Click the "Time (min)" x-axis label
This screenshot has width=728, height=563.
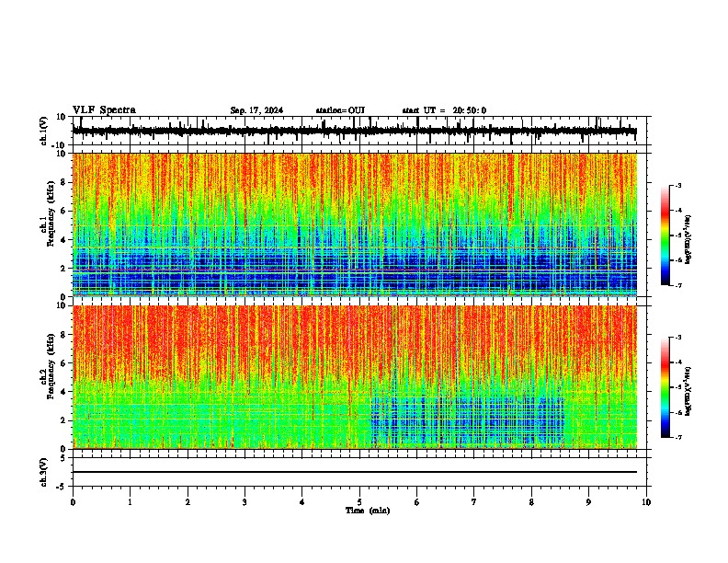coord(368,511)
